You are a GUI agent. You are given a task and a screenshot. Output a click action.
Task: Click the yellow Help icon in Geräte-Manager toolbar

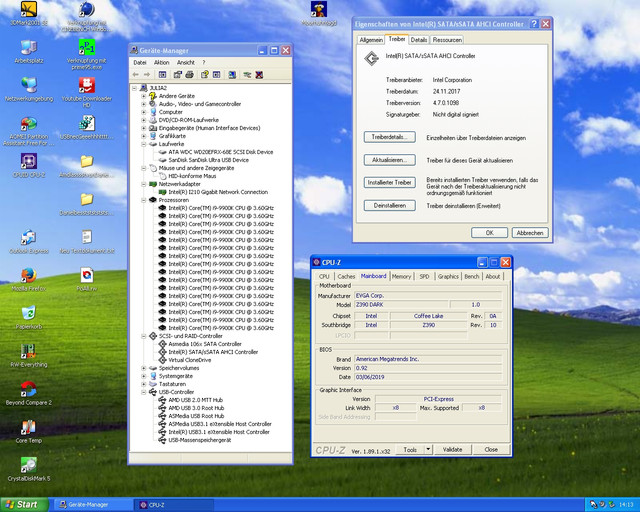point(204,74)
